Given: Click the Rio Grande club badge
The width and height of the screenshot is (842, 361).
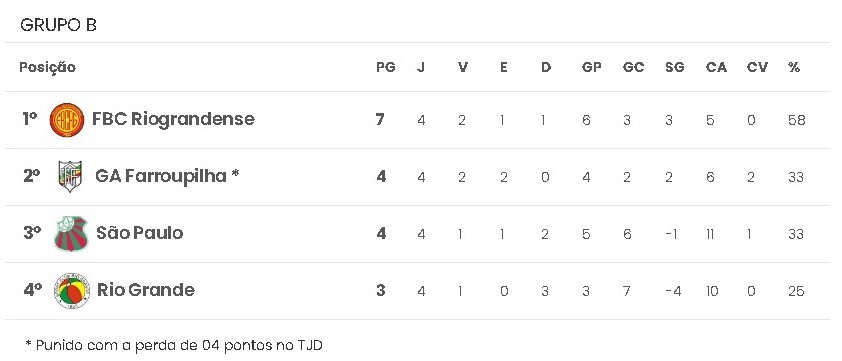Looking at the screenshot, I should (72, 291).
